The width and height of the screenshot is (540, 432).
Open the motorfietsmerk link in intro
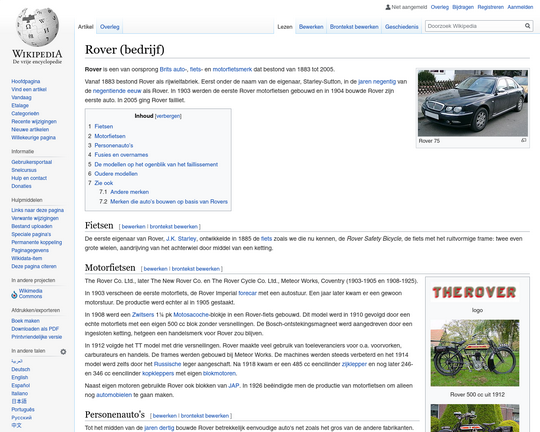[x=232, y=69]
